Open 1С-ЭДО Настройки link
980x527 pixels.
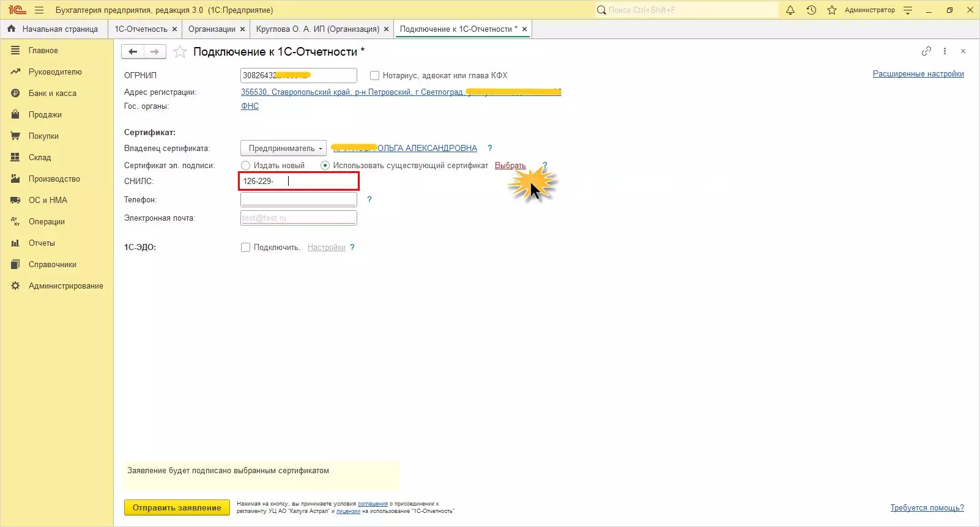pyautogui.click(x=327, y=248)
